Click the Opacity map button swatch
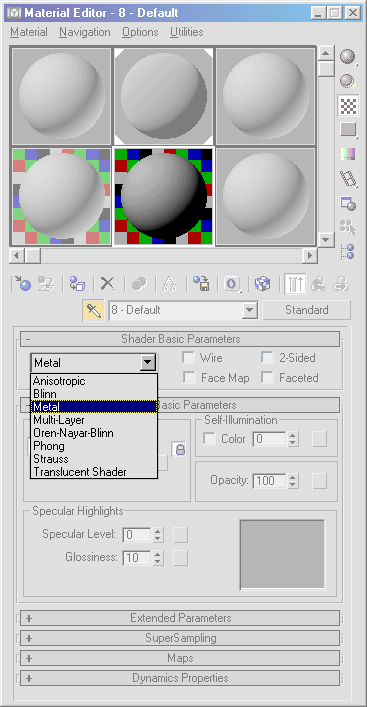The image size is (367, 707). point(319,481)
